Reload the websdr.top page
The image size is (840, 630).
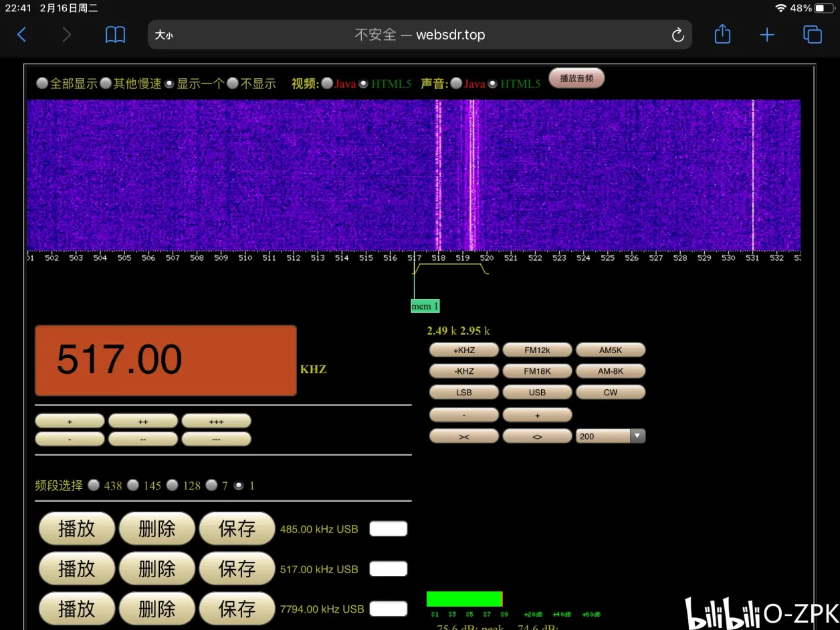[677, 35]
